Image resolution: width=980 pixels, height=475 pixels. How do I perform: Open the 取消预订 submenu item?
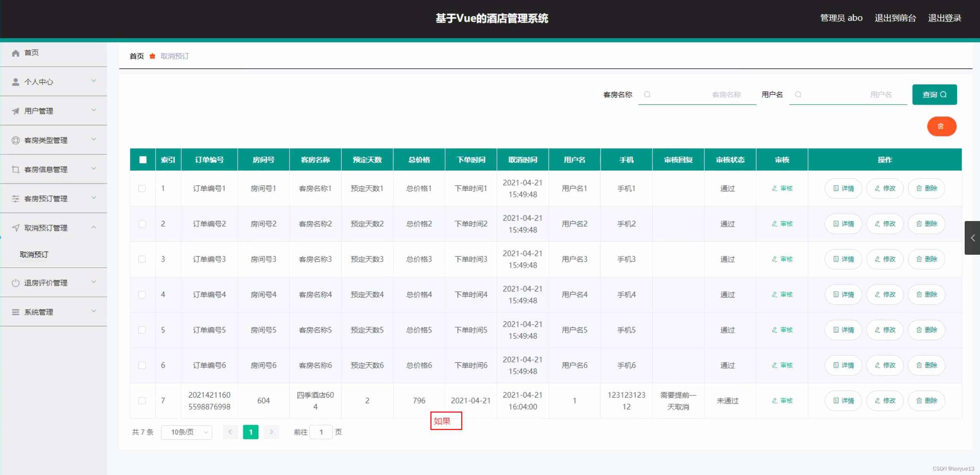(34, 254)
